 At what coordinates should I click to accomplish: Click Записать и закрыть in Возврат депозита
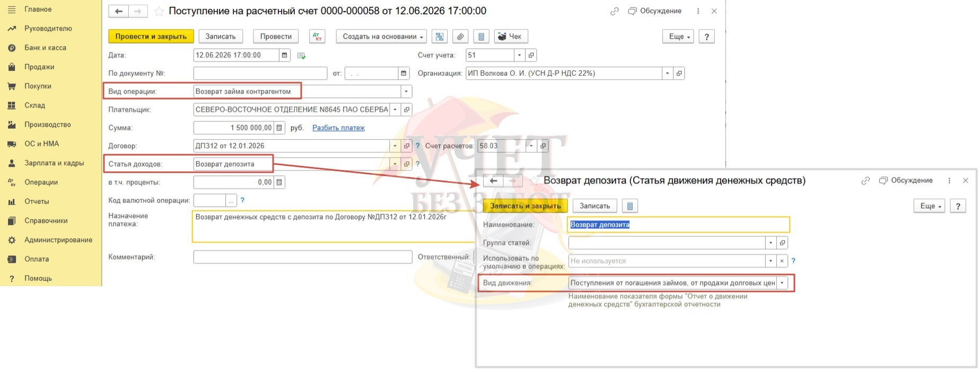coord(525,206)
